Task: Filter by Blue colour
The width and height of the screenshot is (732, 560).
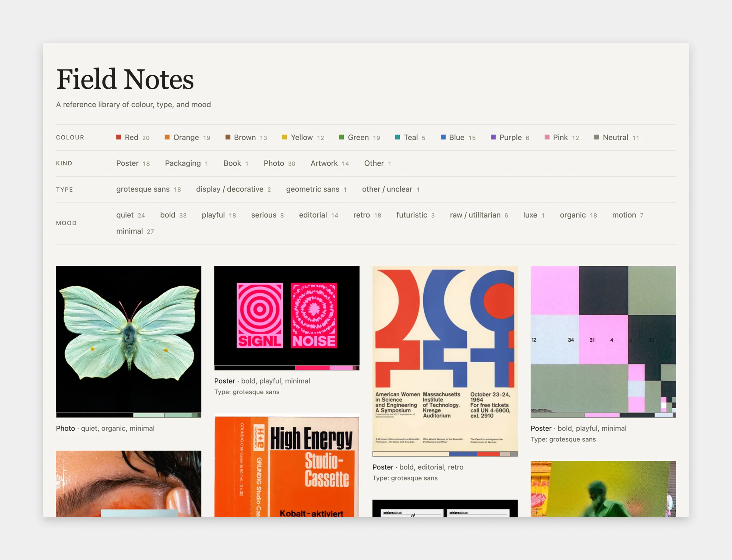Action: (458, 137)
